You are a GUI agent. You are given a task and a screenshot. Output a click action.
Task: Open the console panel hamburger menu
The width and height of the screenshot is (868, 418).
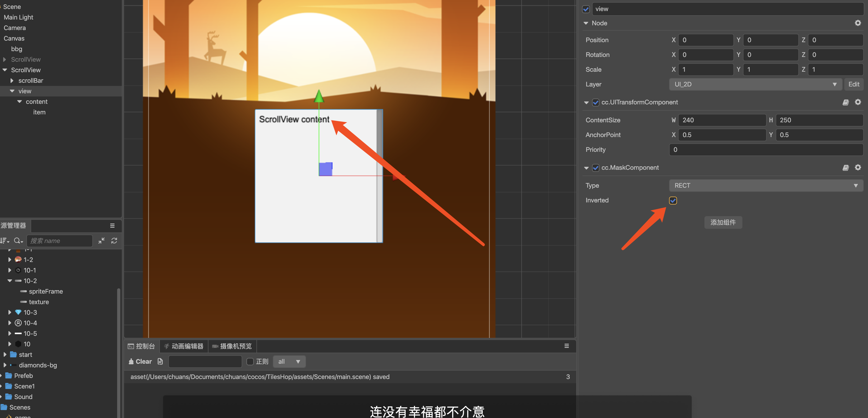[x=566, y=346]
